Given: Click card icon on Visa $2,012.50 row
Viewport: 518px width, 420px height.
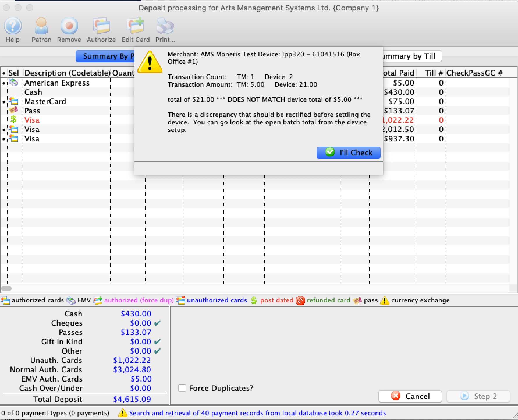Looking at the screenshot, I should [13, 129].
